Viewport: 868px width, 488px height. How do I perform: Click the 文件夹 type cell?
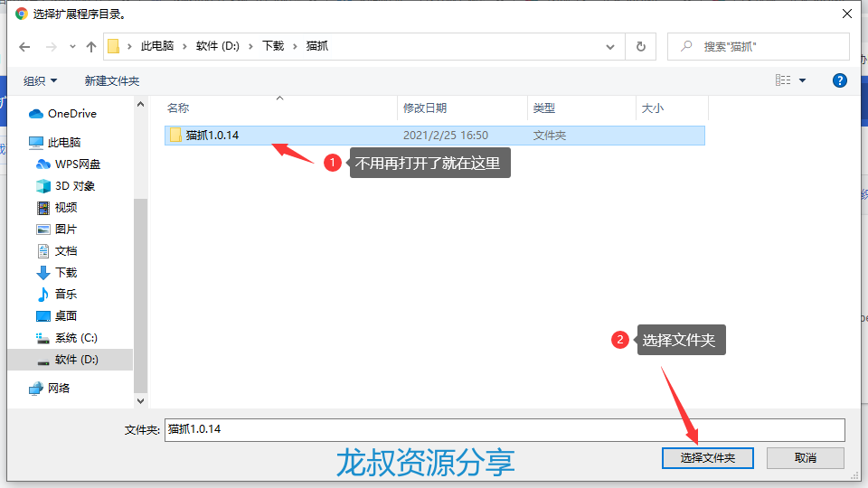pos(549,136)
